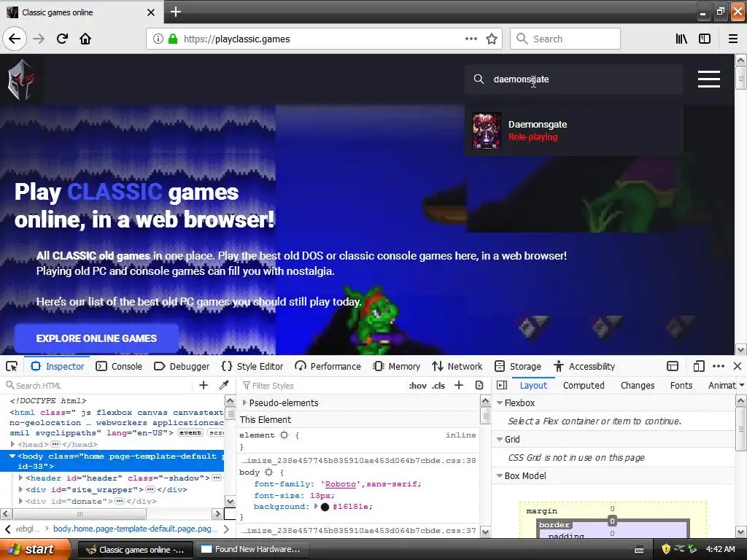The image size is (747, 560).
Task: Collapse the rules sidebar pane toggle
Action: [502, 385]
